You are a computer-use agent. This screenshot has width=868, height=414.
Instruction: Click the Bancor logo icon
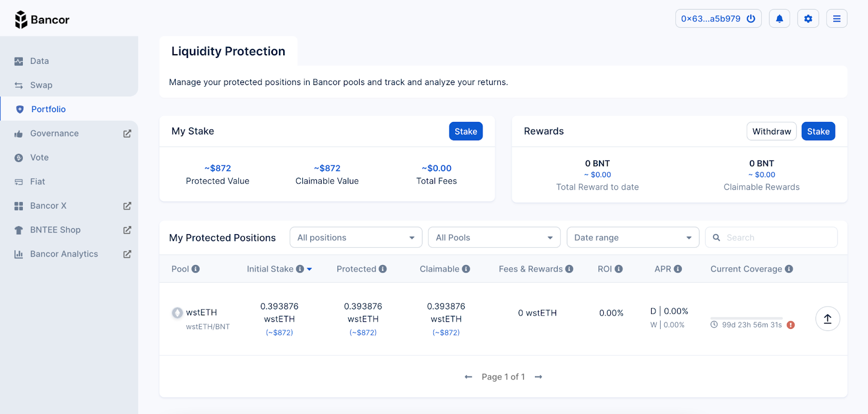click(21, 20)
